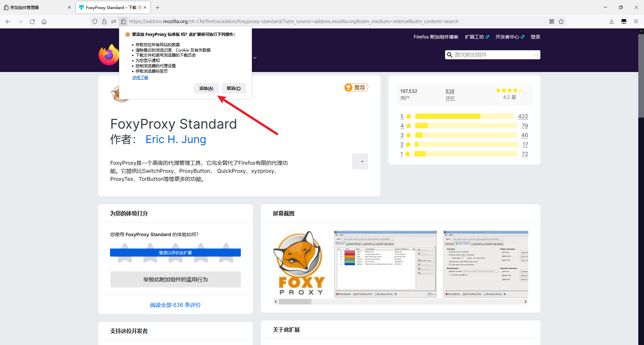View site security lock info
The width and height of the screenshot is (644, 345).
tap(104, 21)
